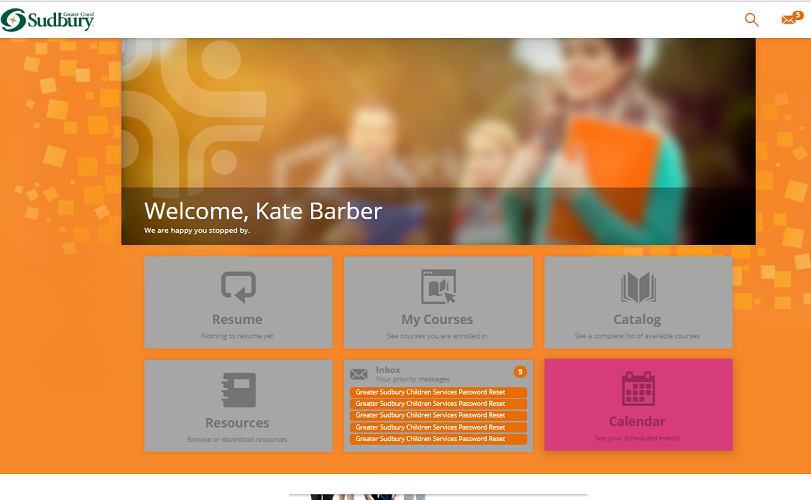Click the 'Inbox' heading text
811x500 pixels.
[x=388, y=370]
